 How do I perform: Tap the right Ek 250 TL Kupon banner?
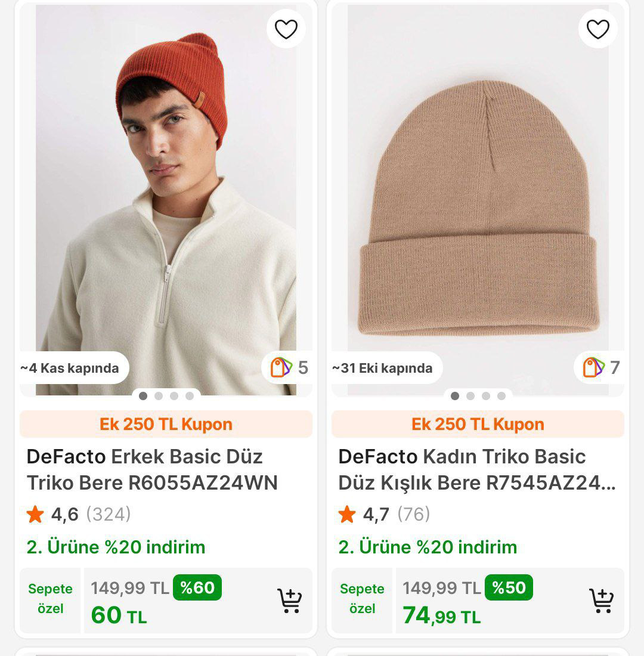pyautogui.click(x=478, y=424)
